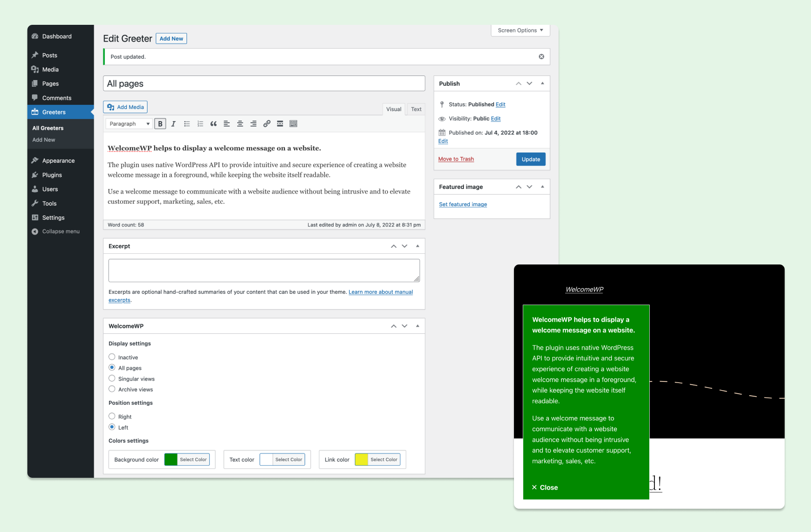Open the Paragraph format dropdown
Image resolution: width=811 pixels, height=532 pixels.
coord(129,124)
